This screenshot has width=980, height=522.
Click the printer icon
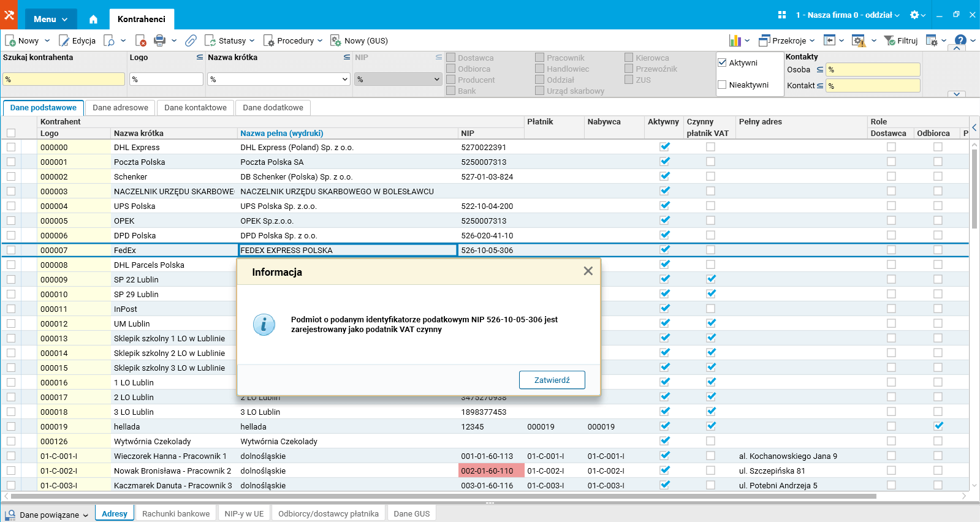click(x=159, y=41)
